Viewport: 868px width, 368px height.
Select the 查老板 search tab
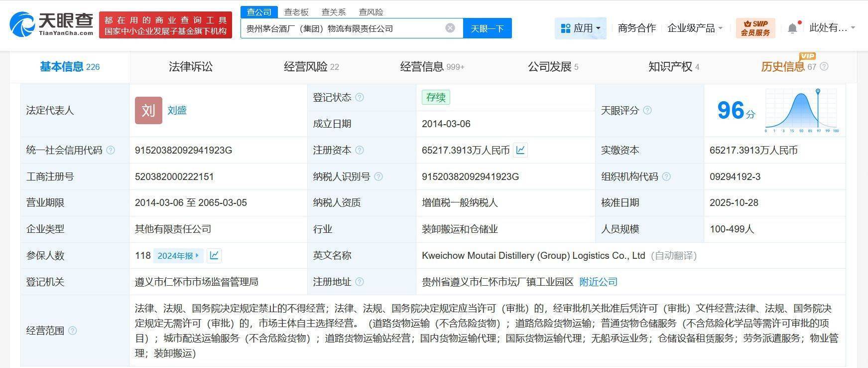coord(296,12)
